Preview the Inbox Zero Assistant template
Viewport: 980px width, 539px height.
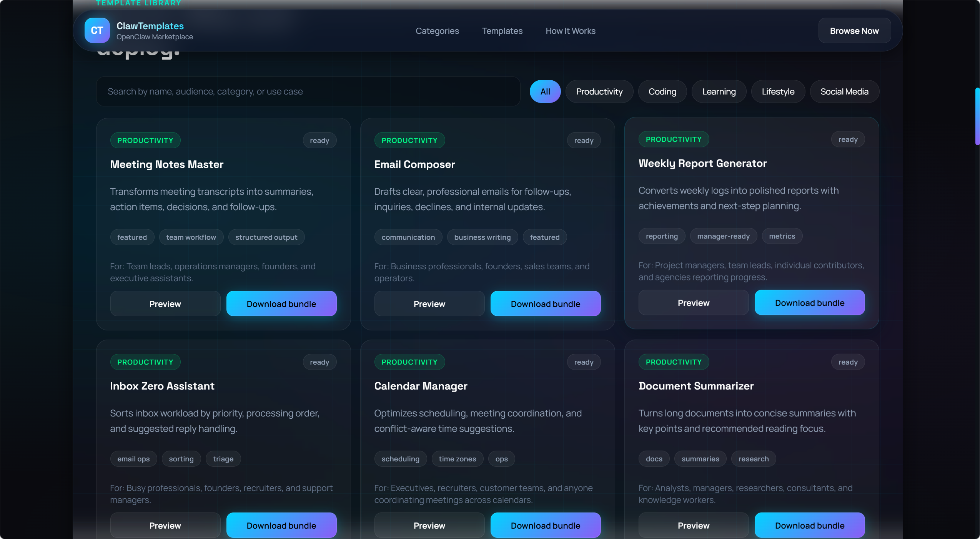[x=165, y=525]
